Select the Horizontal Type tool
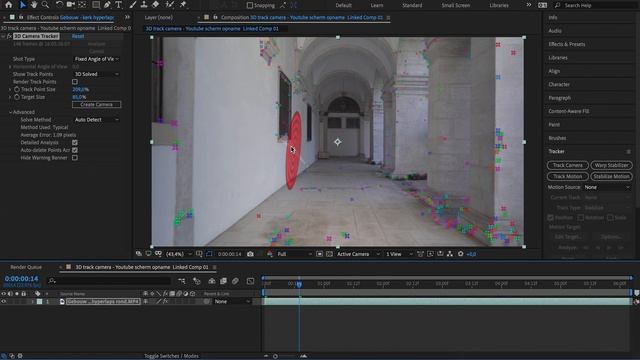Viewport: 640px width, 360px height. 119,5
